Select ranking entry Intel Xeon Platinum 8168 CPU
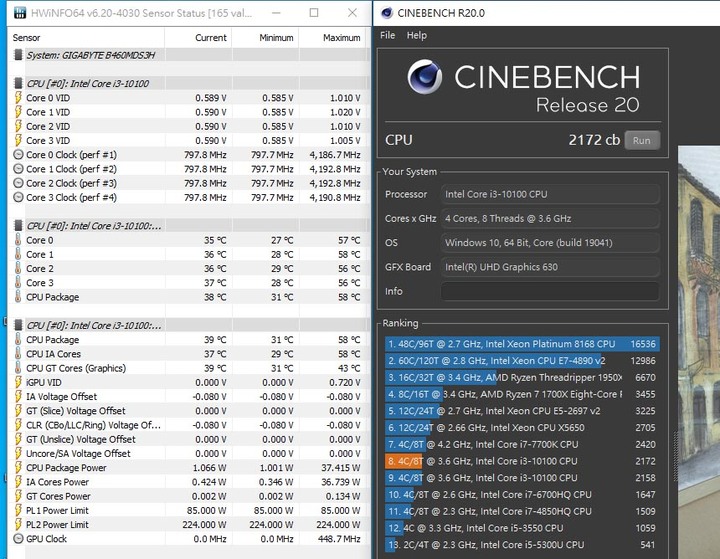720x559 pixels. 522,344
